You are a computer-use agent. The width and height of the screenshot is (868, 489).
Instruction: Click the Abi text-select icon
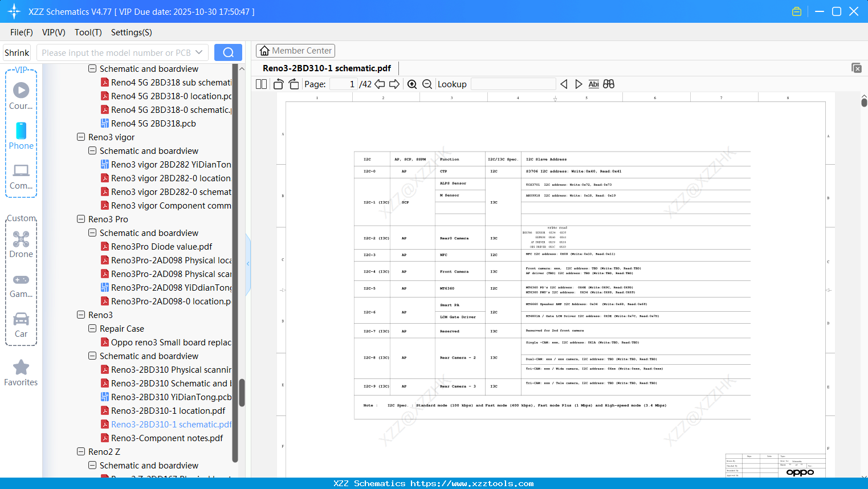(593, 84)
